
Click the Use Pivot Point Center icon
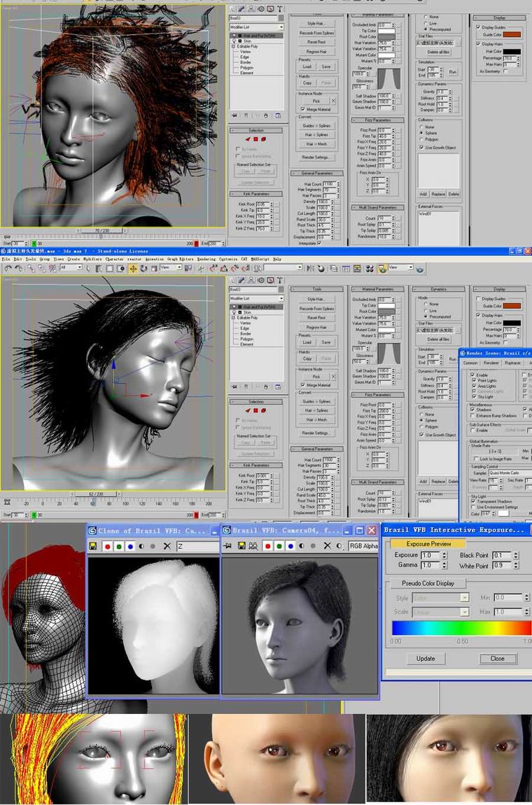click(x=188, y=268)
